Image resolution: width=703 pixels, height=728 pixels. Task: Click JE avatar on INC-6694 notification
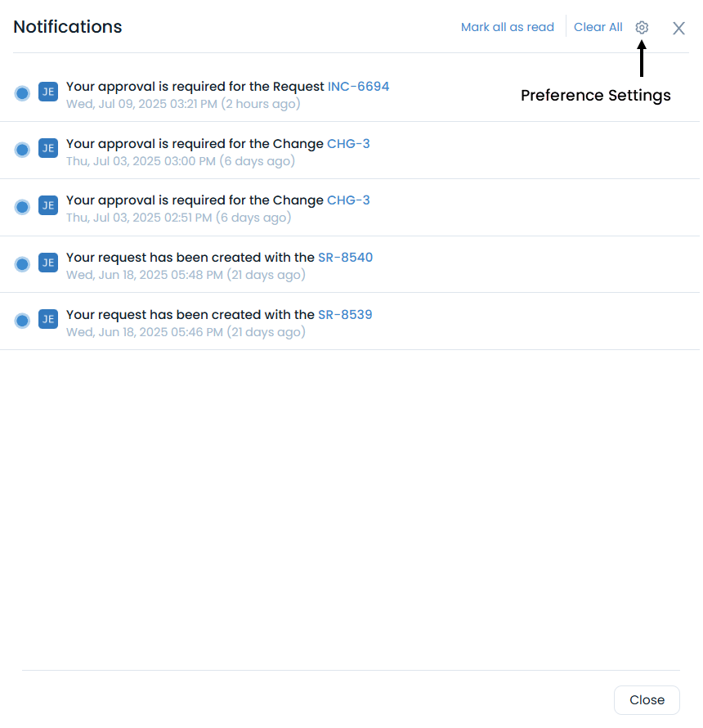48,92
